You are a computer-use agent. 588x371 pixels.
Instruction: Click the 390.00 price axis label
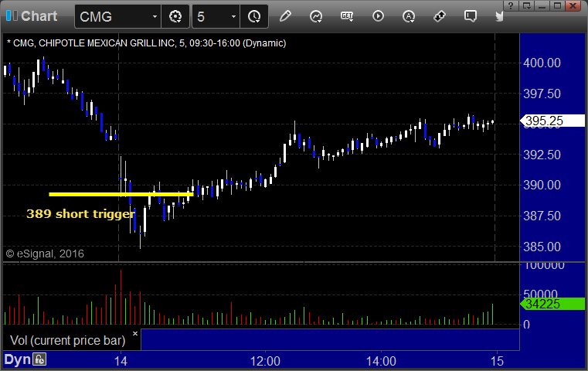[x=542, y=185]
